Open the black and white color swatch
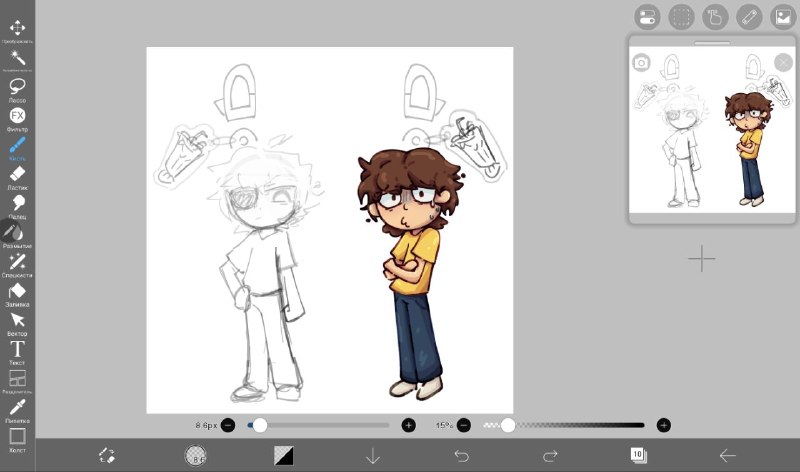The width and height of the screenshot is (800, 472). click(284, 456)
